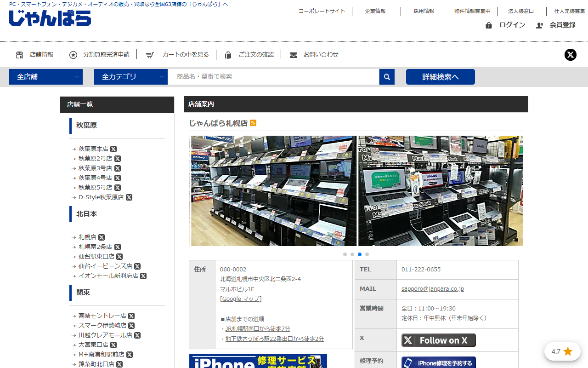Focus the 商品名・型番で検索 search field
The height and width of the screenshot is (368, 588).
coord(273,77)
